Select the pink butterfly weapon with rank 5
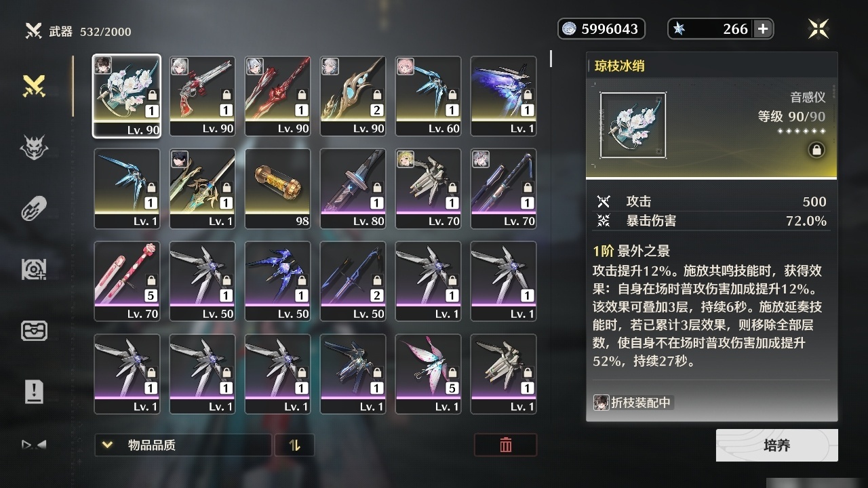The image size is (868, 488). [x=428, y=374]
